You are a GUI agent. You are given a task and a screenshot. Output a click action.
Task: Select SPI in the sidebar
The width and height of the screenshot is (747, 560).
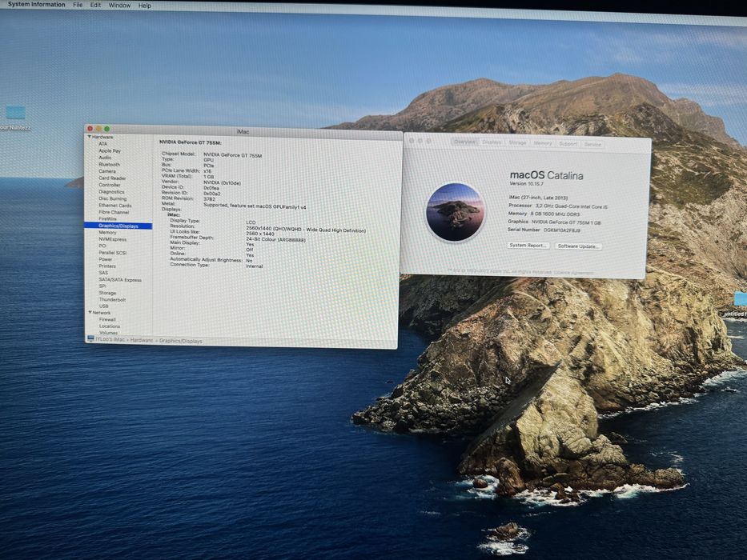102,286
